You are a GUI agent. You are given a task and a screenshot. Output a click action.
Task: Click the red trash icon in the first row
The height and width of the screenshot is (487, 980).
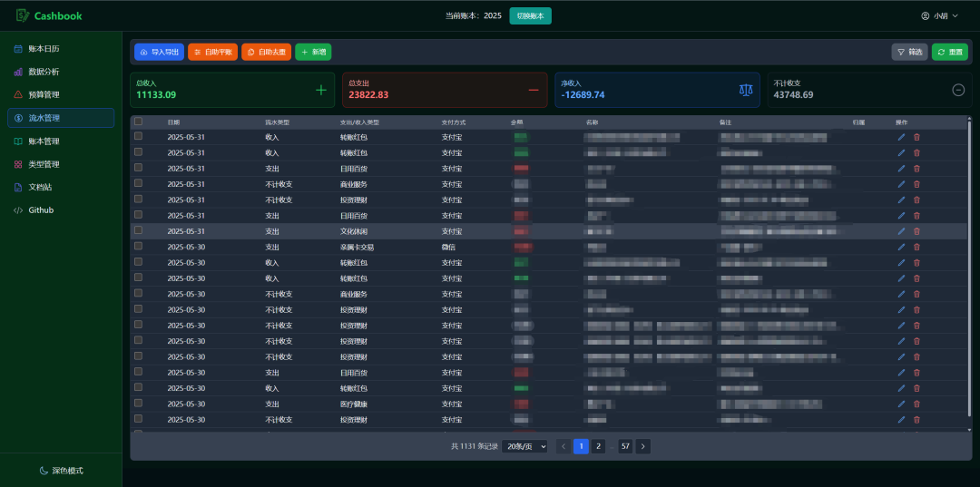tap(916, 137)
